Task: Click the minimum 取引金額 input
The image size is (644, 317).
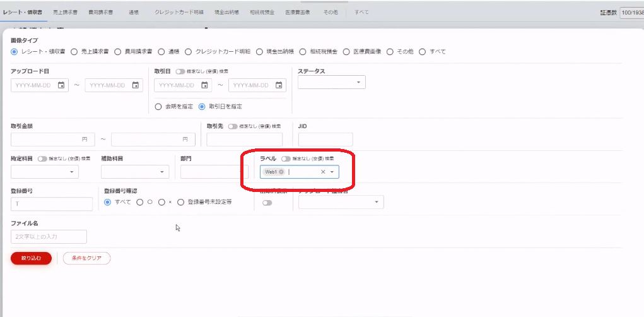Action: [53, 140]
